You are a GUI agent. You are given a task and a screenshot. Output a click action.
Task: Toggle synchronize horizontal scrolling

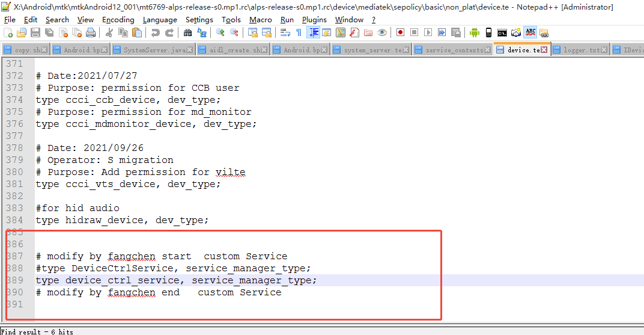tap(267, 33)
